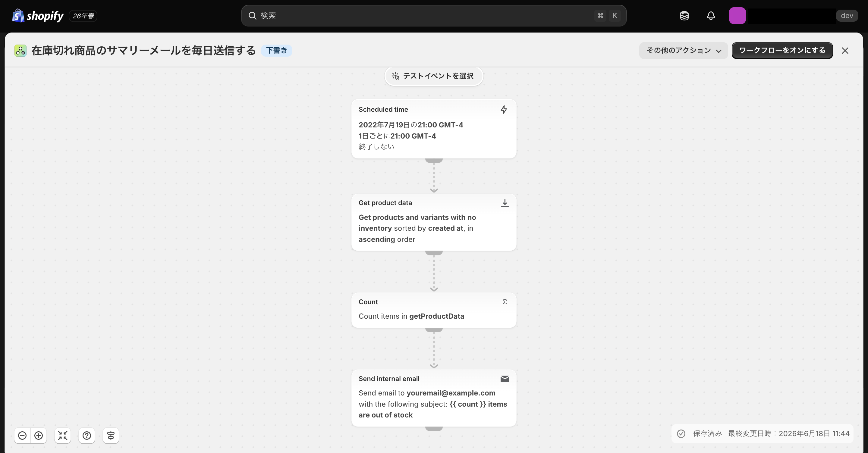The width and height of the screenshot is (868, 453).
Task: Focus the 検索 search field
Action: [434, 15]
